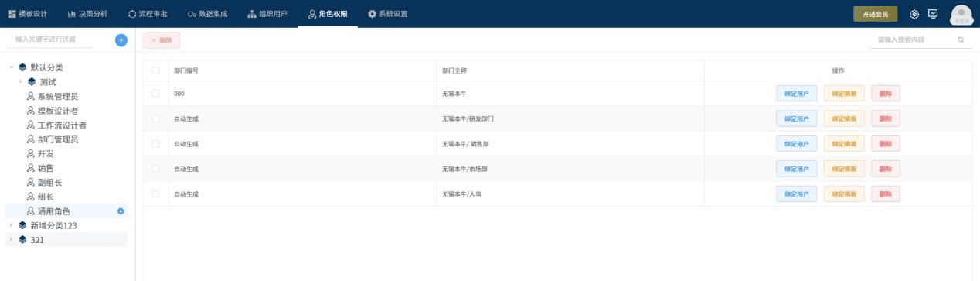Select the 副组长 role
This screenshot has height=281, width=980.
pos(50,182)
